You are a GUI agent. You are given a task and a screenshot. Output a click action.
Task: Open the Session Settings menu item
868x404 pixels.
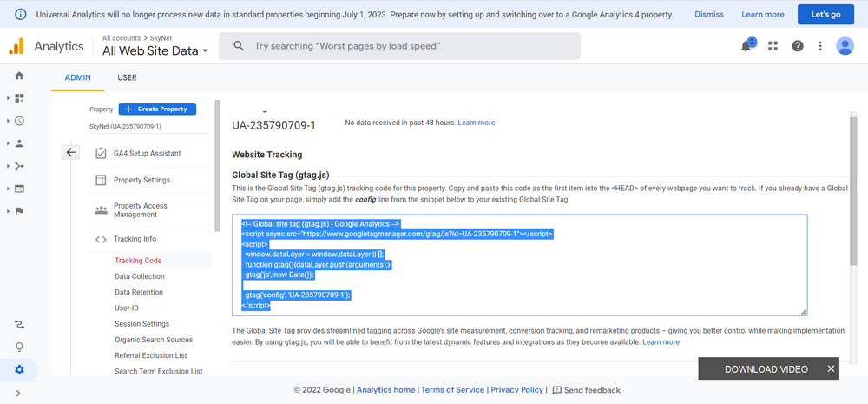tap(141, 324)
